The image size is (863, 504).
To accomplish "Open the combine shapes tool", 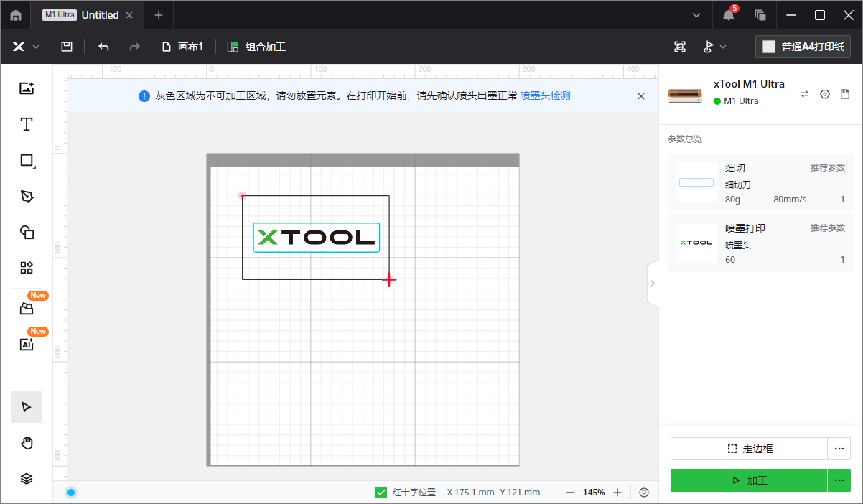I will [x=27, y=232].
